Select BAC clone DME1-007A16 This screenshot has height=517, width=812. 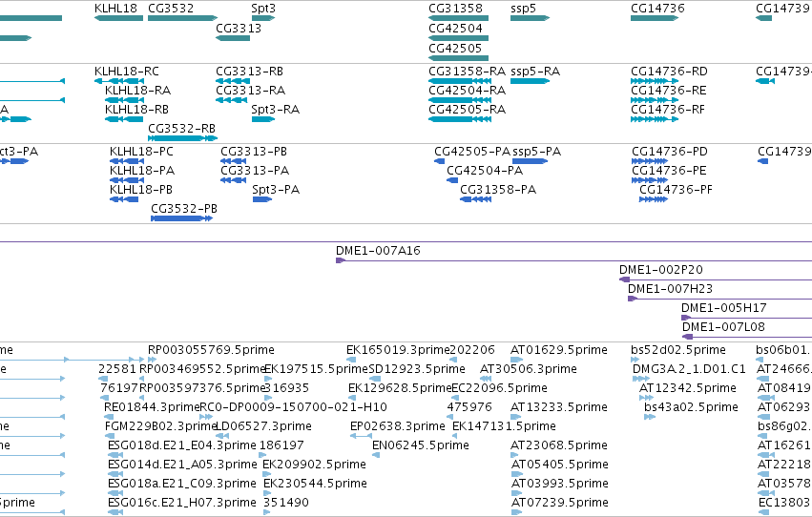click(x=573, y=260)
